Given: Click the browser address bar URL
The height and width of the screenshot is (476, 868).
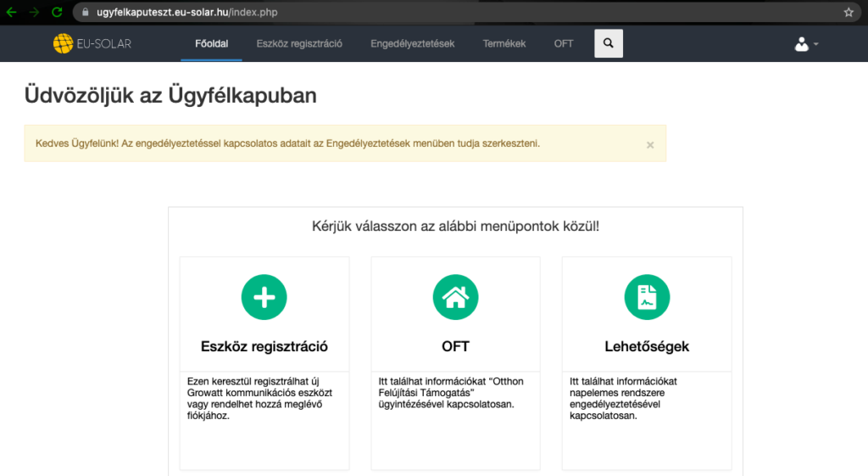Looking at the screenshot, I should pyautogui.click(x=187, y=12).
